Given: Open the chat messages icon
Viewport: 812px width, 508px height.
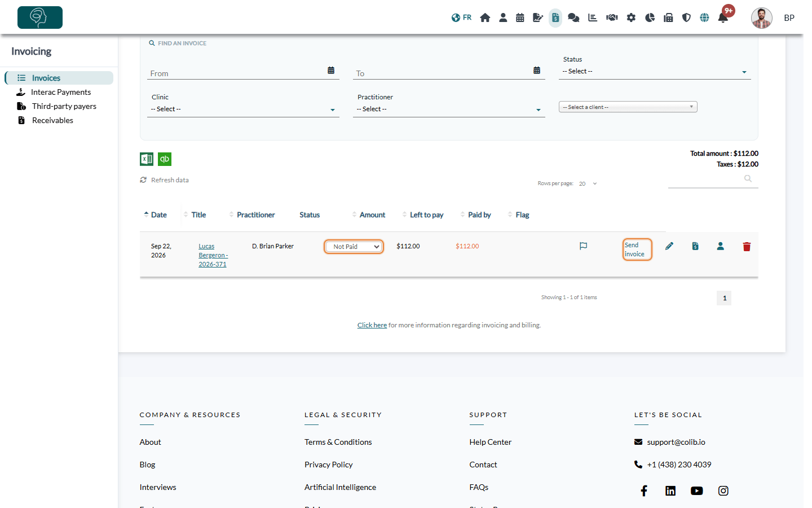Looking at the screenshot, I should click(573, 17).
